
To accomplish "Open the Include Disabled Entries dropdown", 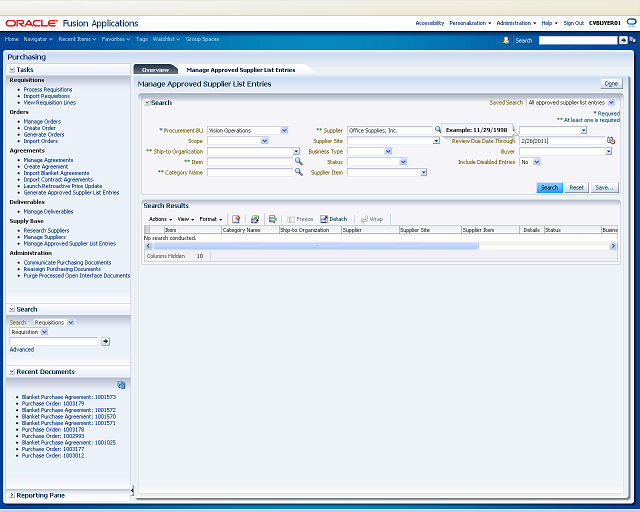I will pos(537,162).
